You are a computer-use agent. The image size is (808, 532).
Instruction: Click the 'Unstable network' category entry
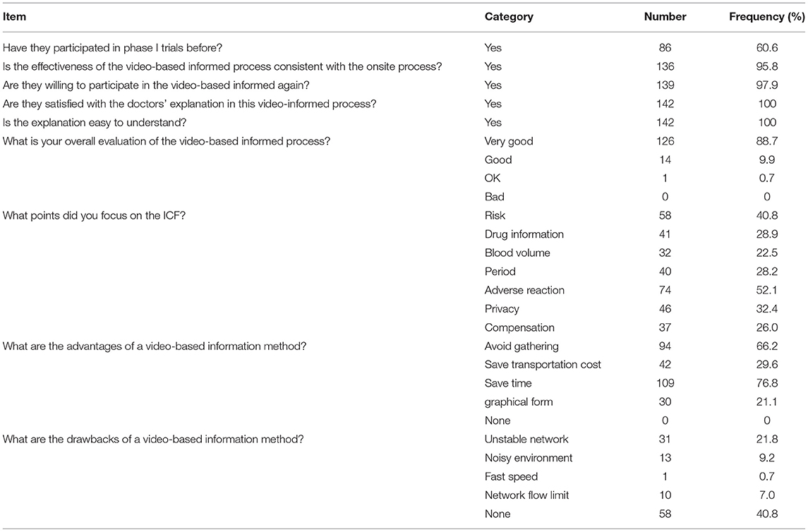526,440
